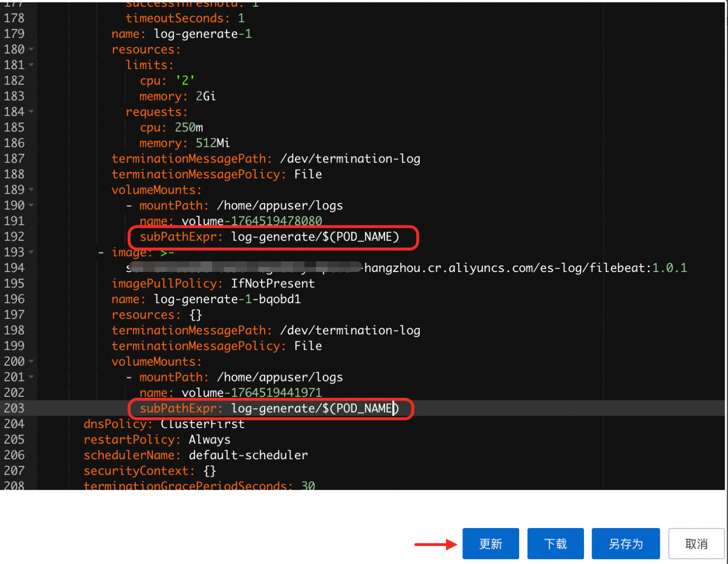
Task: Click 'timeoutSeconds: 1' on line 178
Action: (185, 18)
